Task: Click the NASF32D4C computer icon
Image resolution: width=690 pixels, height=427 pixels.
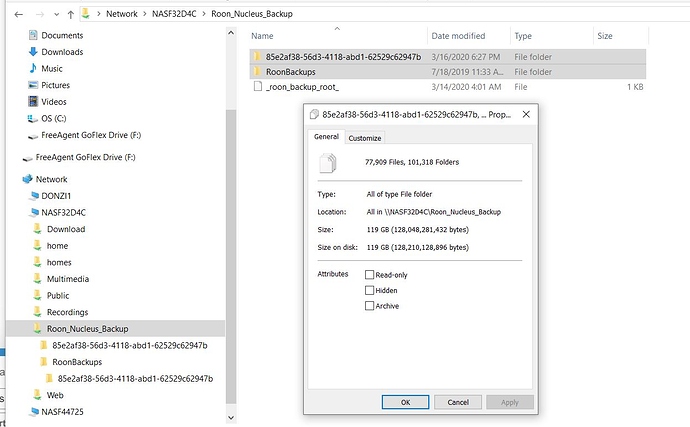Action: click(33, 213)
